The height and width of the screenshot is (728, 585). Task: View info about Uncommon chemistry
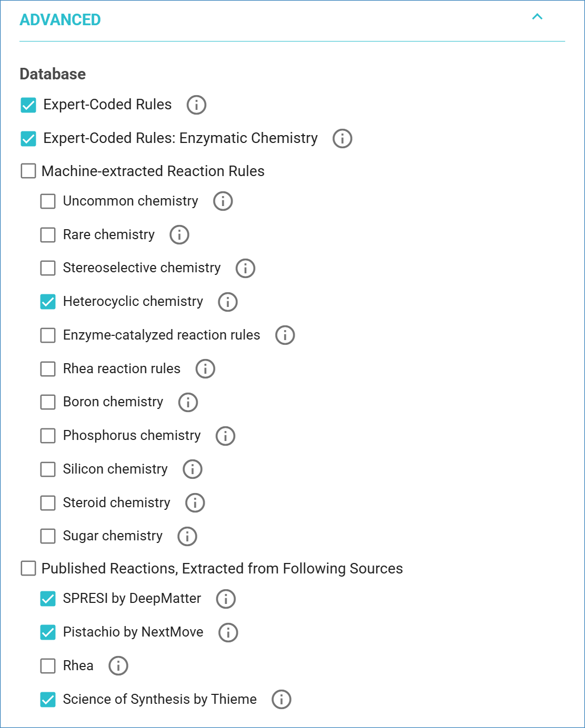[223, 201]
